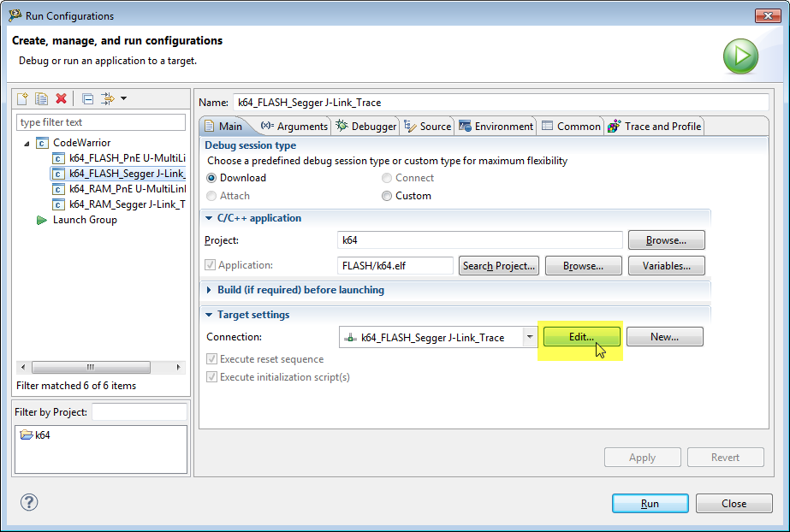The image size is (790, 532).
Task: Expand Build (if required) before launching section
Action: point(210,290)
